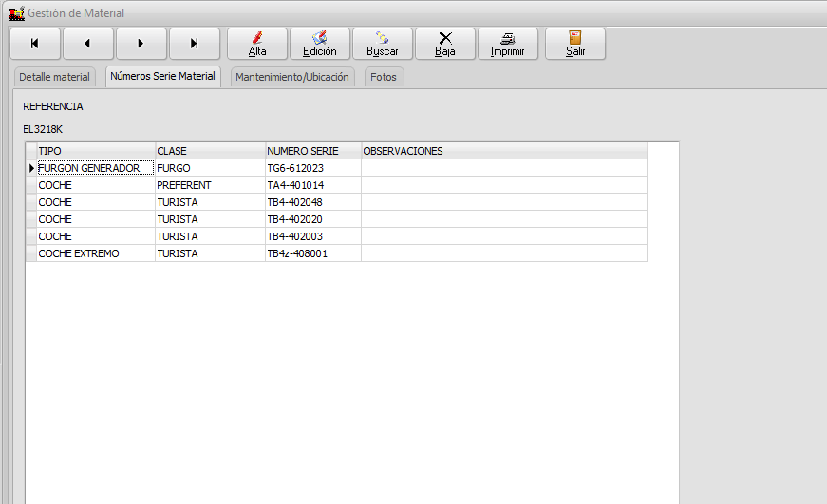Open Edición mode
The image size is (827, 504).
click(320, 44)
